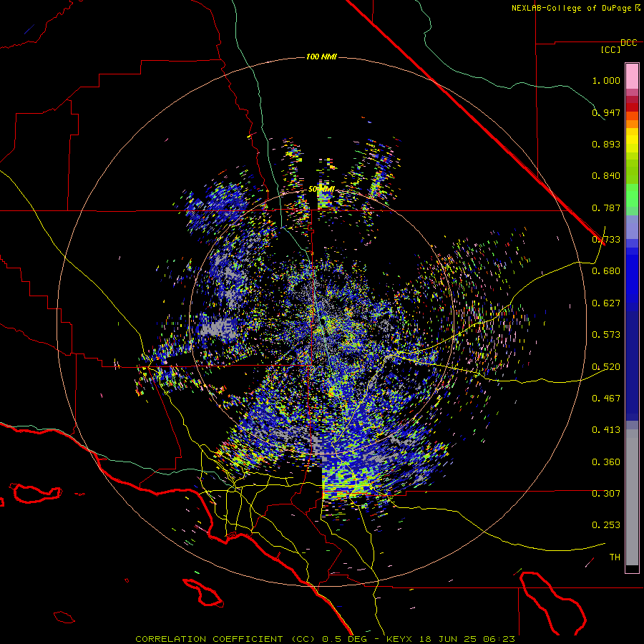Pick the pink segment of the color bar
The height and width of the screenshot is (644, 644).
(632, 77)
